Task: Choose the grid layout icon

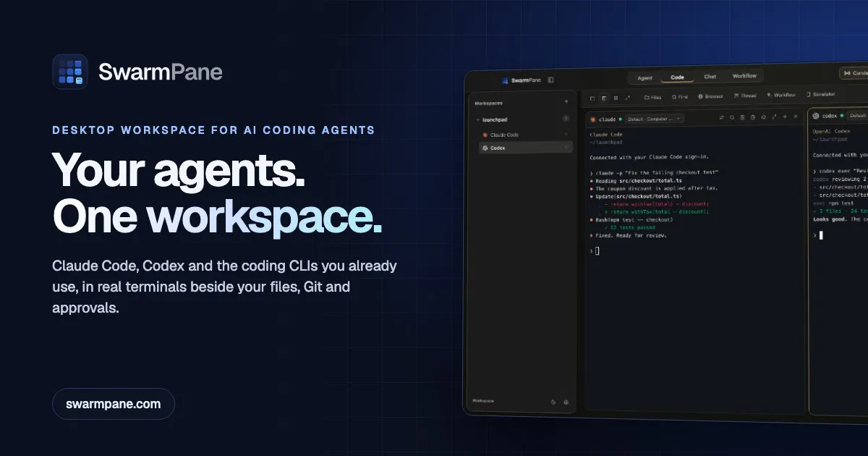Action: point(616,98)
